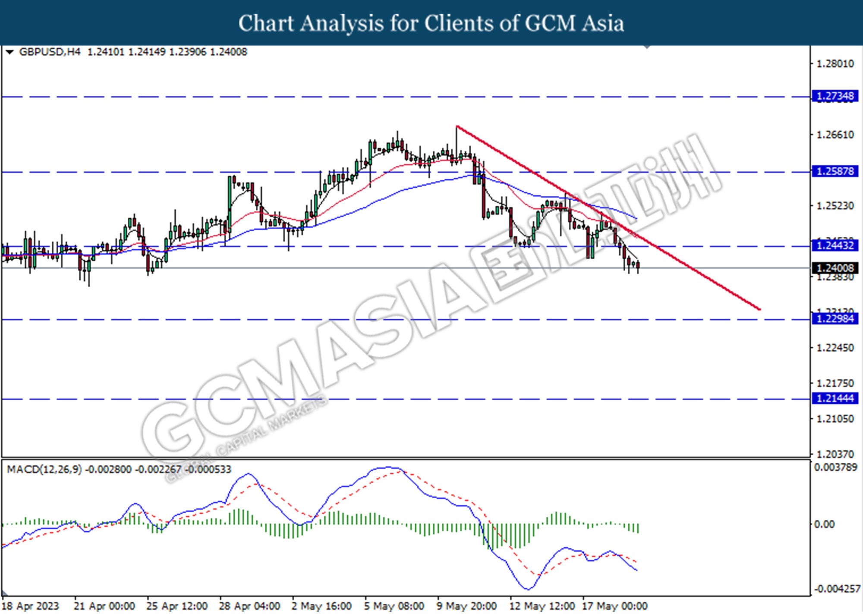
Task: Open the GBPUSD,H4 chart dropdown arrow
Action: tap(9, 52)
